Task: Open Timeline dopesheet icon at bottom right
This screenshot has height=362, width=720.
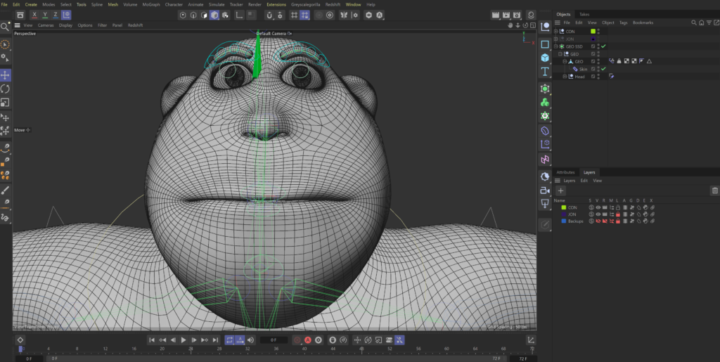Action: point(531,340)
